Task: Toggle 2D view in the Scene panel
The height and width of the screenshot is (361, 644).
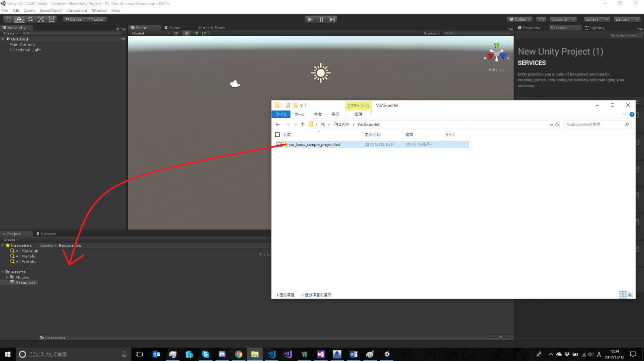Action: [176, 33]
